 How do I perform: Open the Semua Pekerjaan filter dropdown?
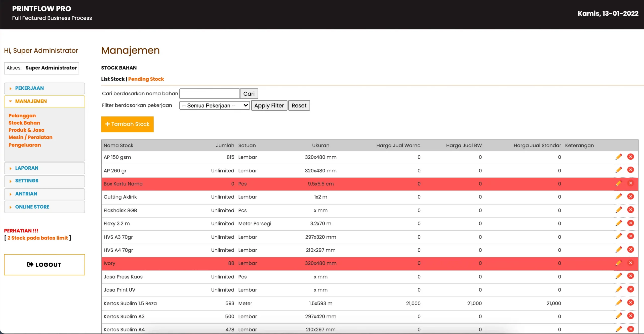pos(214,105)
